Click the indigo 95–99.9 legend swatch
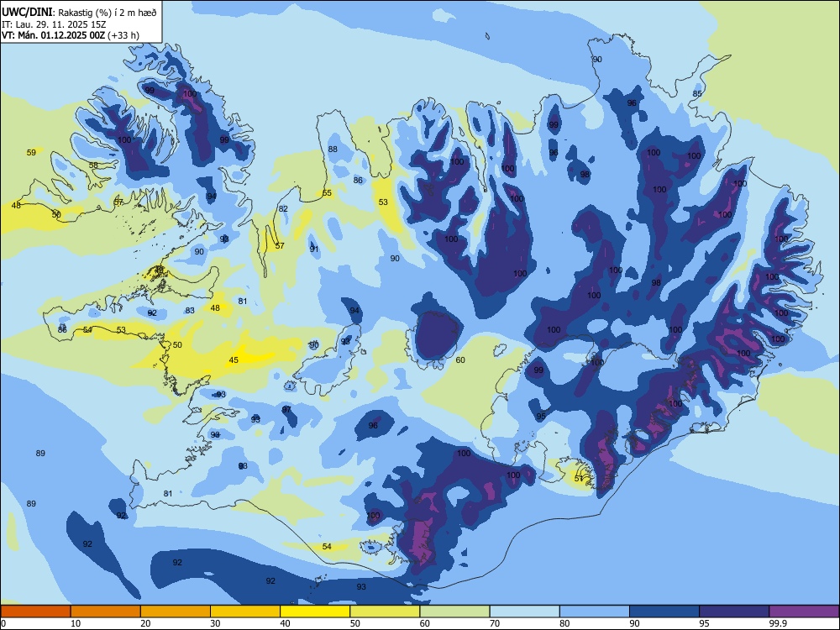The image size is (840, 630). point(734,611)
